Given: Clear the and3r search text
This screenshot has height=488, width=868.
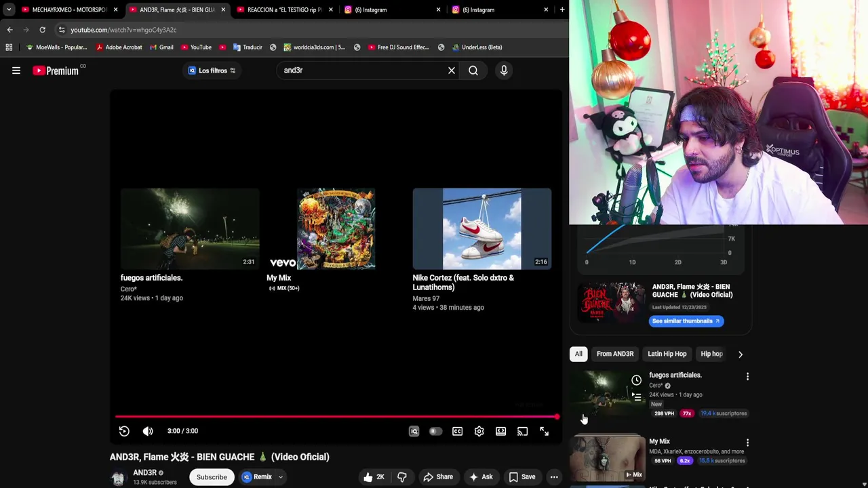Looking at the screenshot, I should coord(452,70).
